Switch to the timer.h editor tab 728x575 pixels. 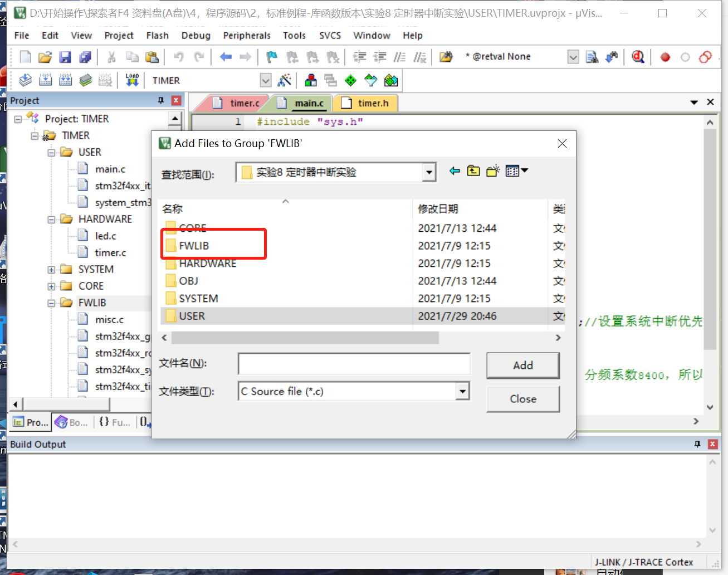point(365,103)
